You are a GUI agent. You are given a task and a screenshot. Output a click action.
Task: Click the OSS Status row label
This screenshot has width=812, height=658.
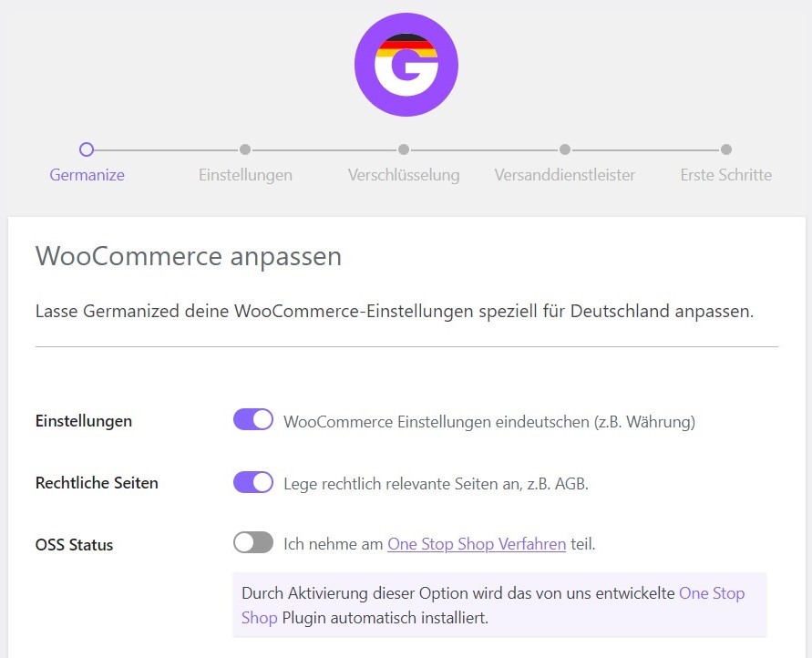click(74, 545)
